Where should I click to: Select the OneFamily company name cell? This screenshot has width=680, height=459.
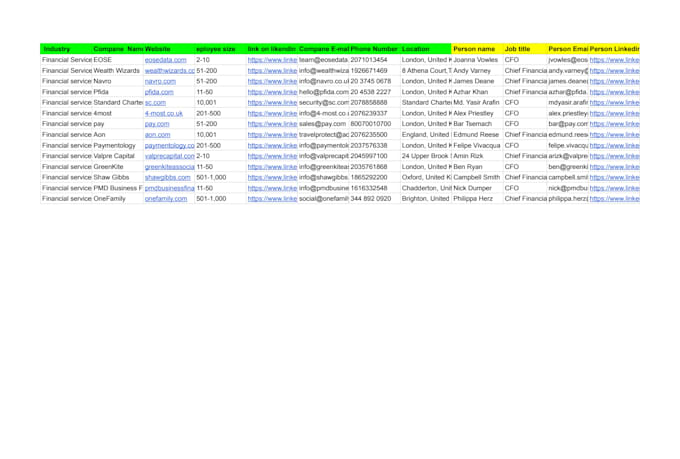118,199
